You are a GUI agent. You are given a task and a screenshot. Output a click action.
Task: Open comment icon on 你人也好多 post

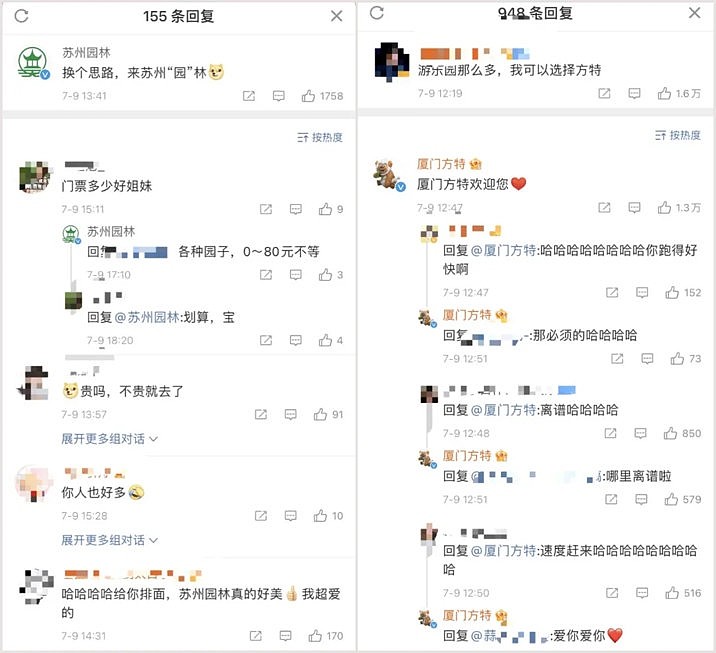tap(290, 516)
